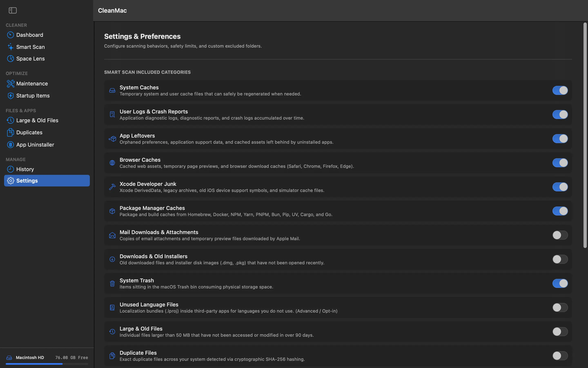The image size is (588, 368).
Task: Open the Startup Items page
Action: [x=47, y=96]
